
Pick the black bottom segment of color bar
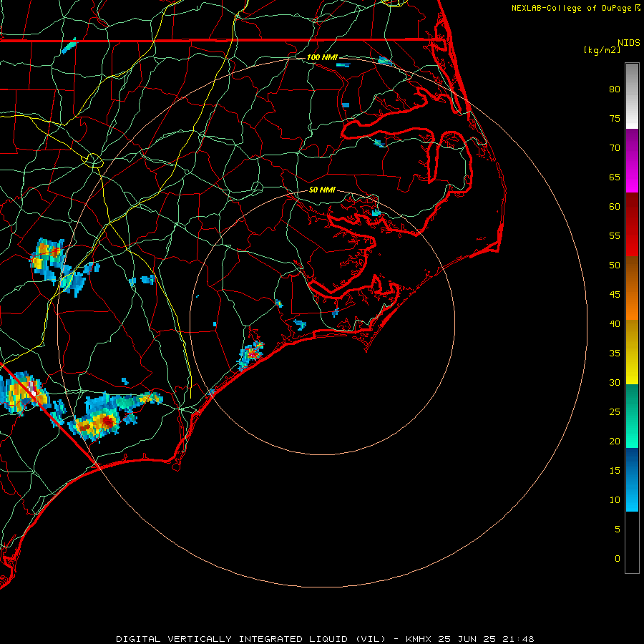(632, 542)
